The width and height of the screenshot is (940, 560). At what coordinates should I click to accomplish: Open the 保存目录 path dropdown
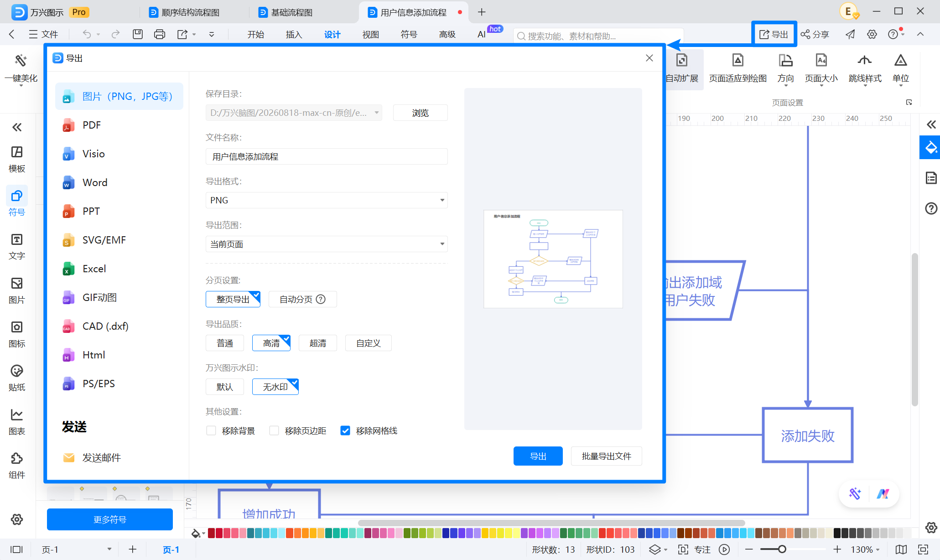coord(294,113)
